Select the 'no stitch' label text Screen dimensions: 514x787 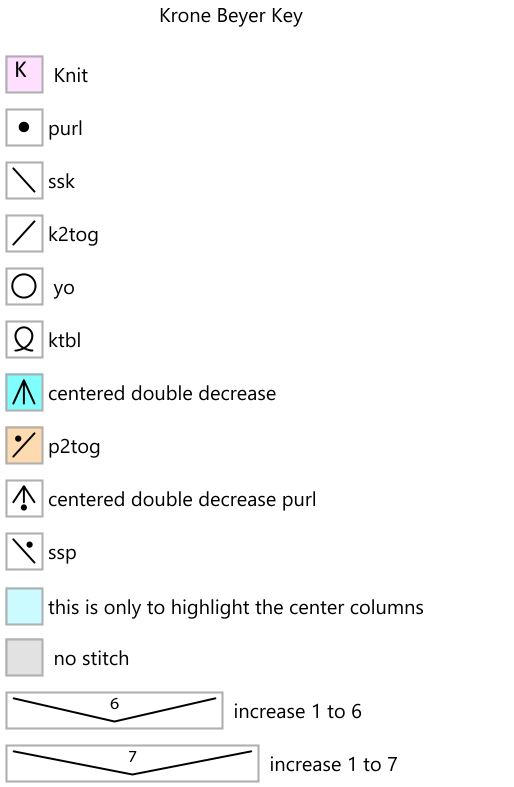click(91, 659)
